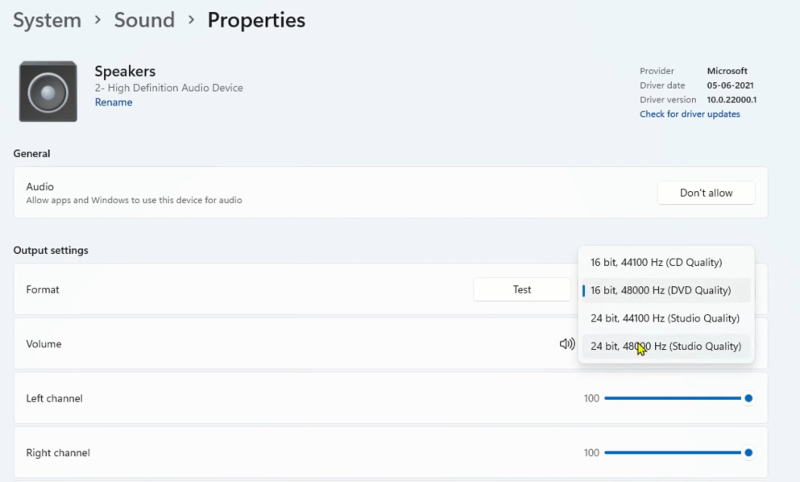Click the Don't allow audio button

click(x=706, y=193)
